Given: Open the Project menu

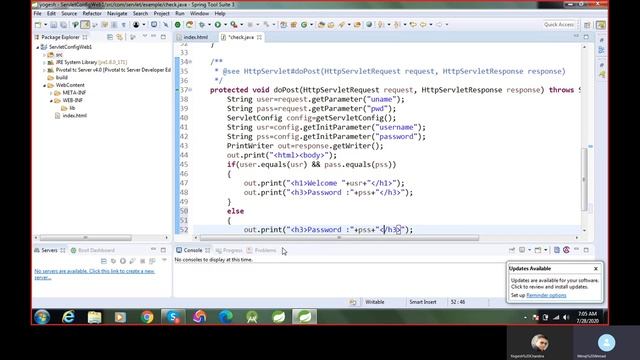Looking at the screenshot, I should click(x=162, y=13).
